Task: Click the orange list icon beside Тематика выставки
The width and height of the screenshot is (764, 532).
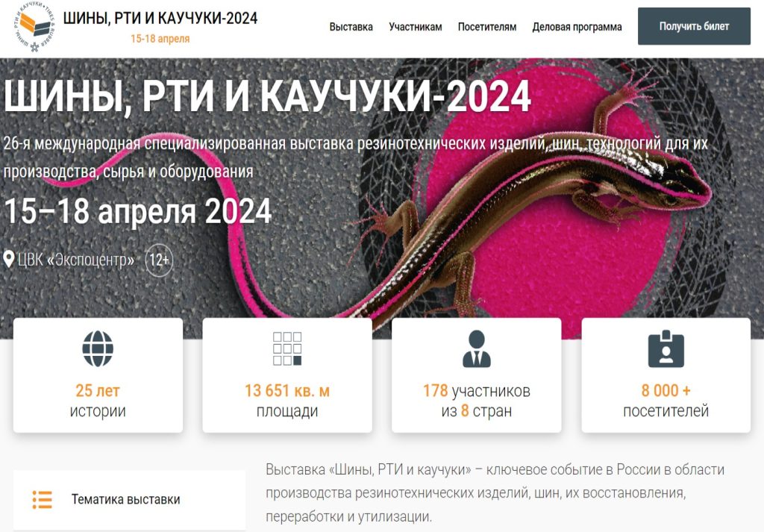Action: point(43,499)
